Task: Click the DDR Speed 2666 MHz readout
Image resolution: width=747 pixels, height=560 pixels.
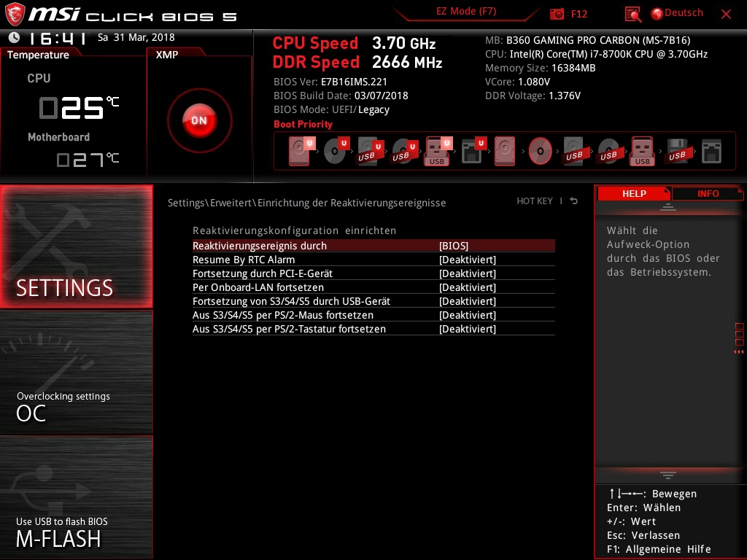Action: pyautogui.click(x=357, y=63)
